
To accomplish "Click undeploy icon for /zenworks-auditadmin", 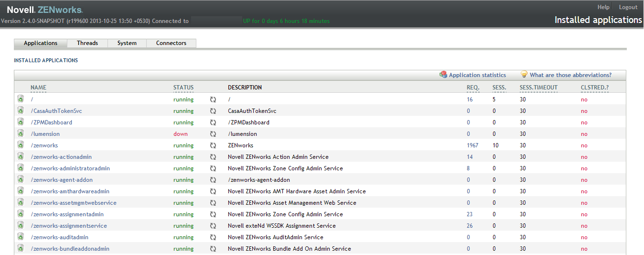I will 21,237.
